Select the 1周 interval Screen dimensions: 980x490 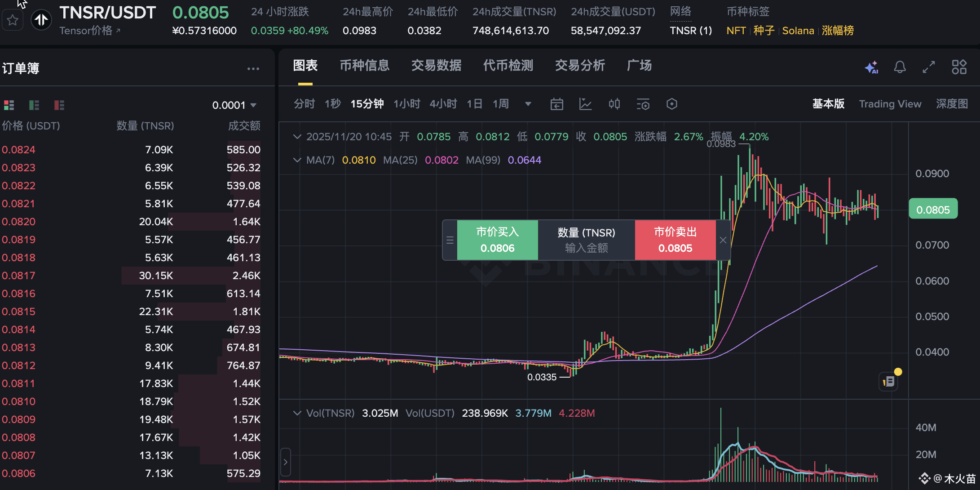pyautogui.click(x=501, y=104)
